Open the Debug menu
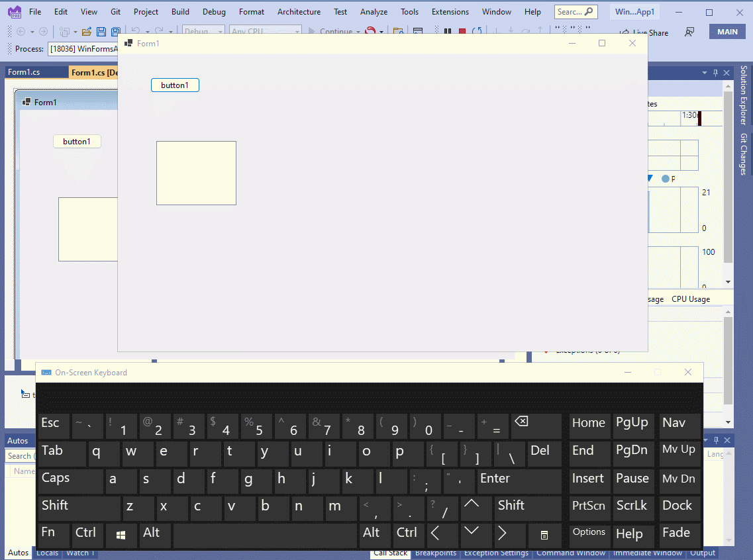This screenshot has width=753, height=560. 213,11
